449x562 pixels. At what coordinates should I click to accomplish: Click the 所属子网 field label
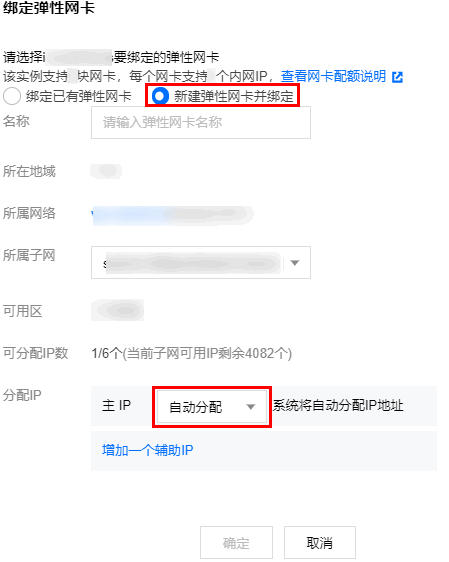[x=29, y=255]
